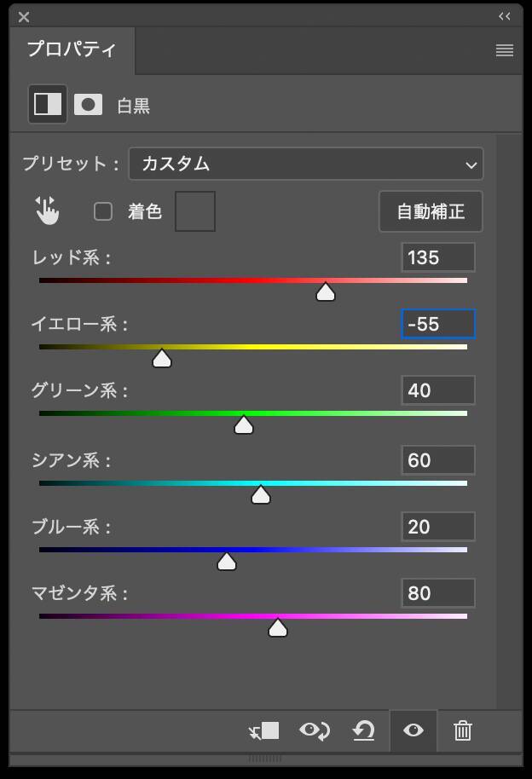The width and height of the screenshot is (532, 779).
Task: Click the Black & White adjustment icon
Action: pyautogui.click(x=48, y=104)
